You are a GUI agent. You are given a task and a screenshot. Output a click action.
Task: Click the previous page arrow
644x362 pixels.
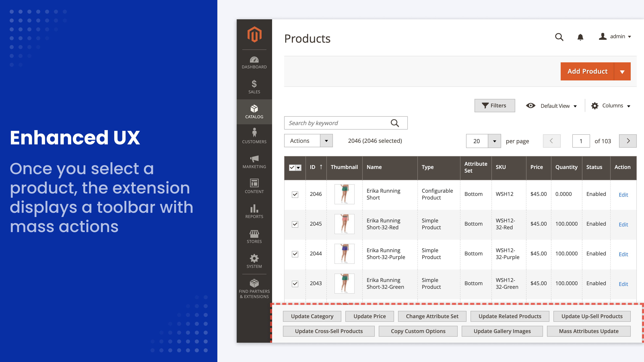(552, 141)
